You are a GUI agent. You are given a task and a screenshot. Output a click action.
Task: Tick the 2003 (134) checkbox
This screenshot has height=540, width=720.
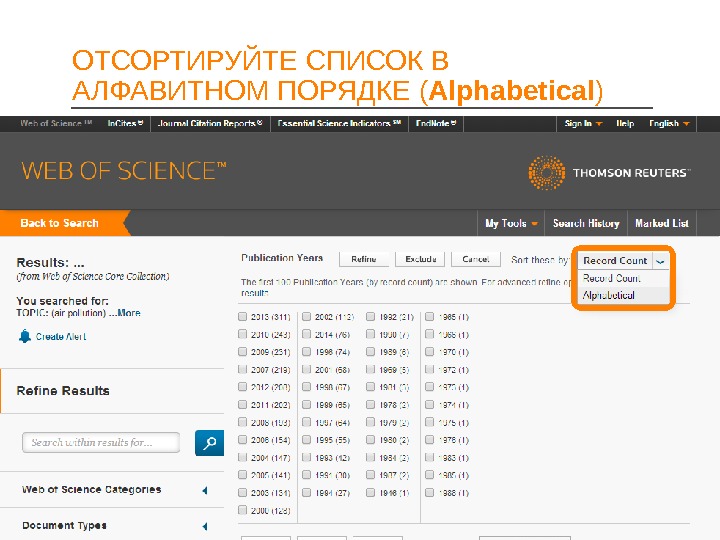(242, 492)
